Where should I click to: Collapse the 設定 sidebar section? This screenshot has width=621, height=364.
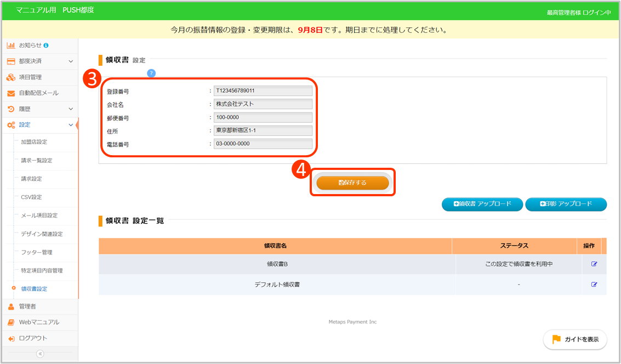[71, 125]
